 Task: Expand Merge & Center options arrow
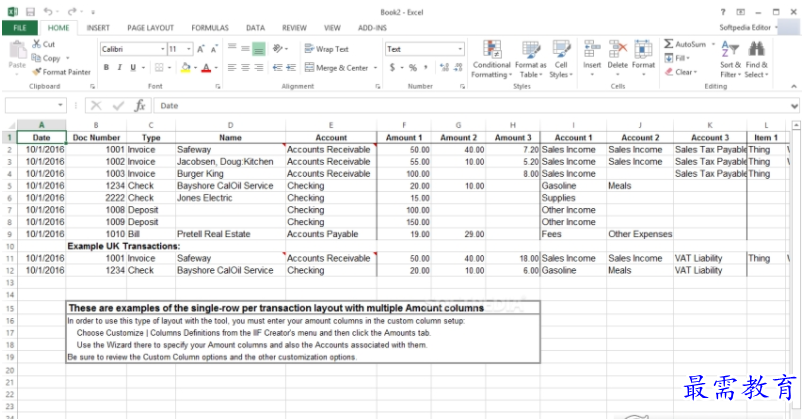pos(375,68)
